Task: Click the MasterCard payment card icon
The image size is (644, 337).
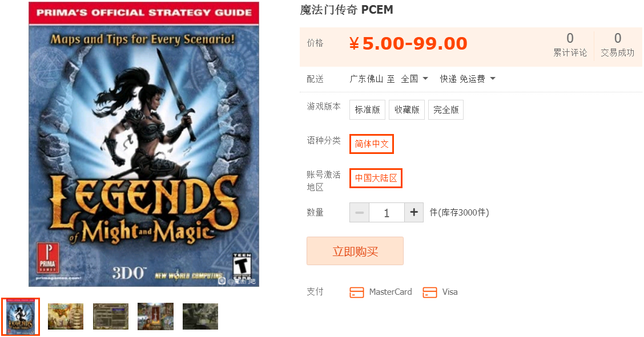Action: click(x=356, y=293)
